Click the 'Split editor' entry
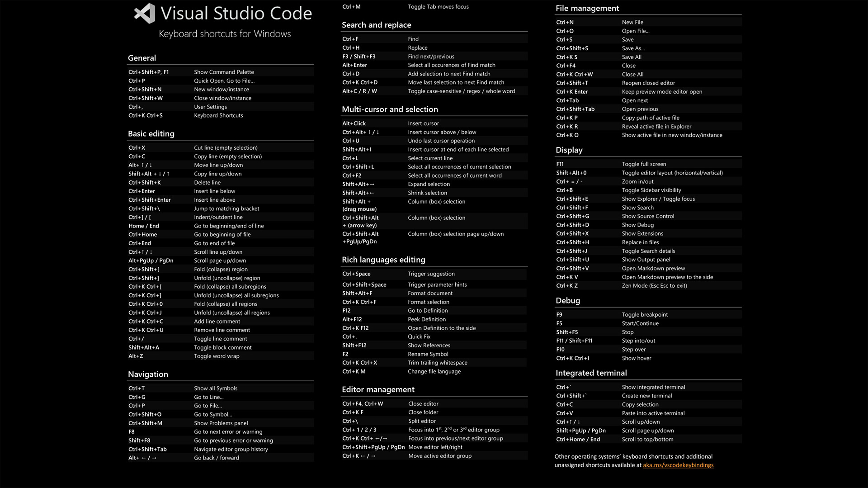This screenshot has width=868, height=488. (422, 421)
